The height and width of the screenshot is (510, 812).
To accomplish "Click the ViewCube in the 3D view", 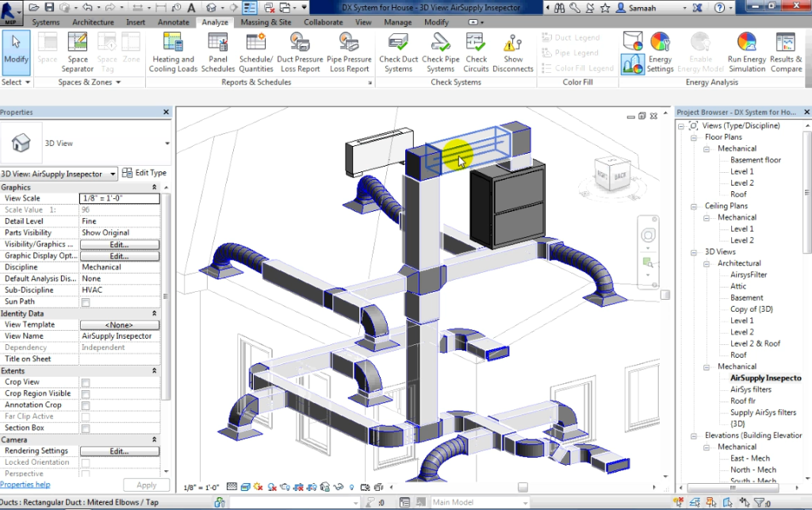I will coord(613,175).
